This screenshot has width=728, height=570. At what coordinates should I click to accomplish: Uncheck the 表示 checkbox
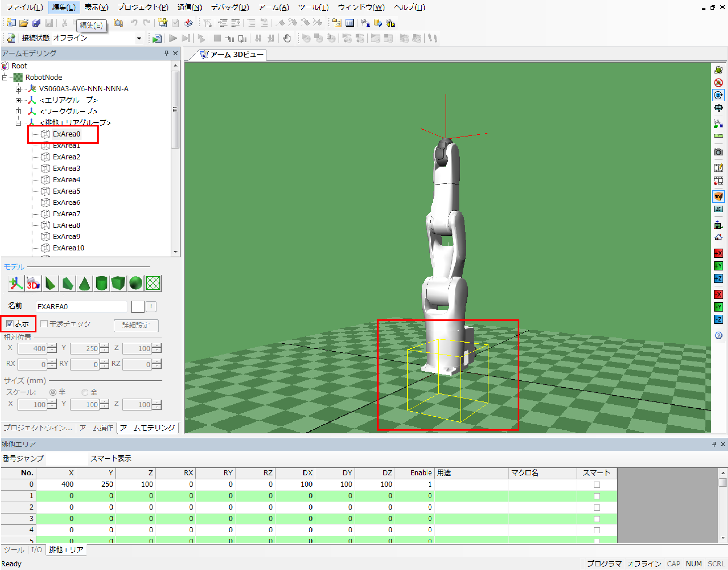pyautogui.click(x=10, y=324)
